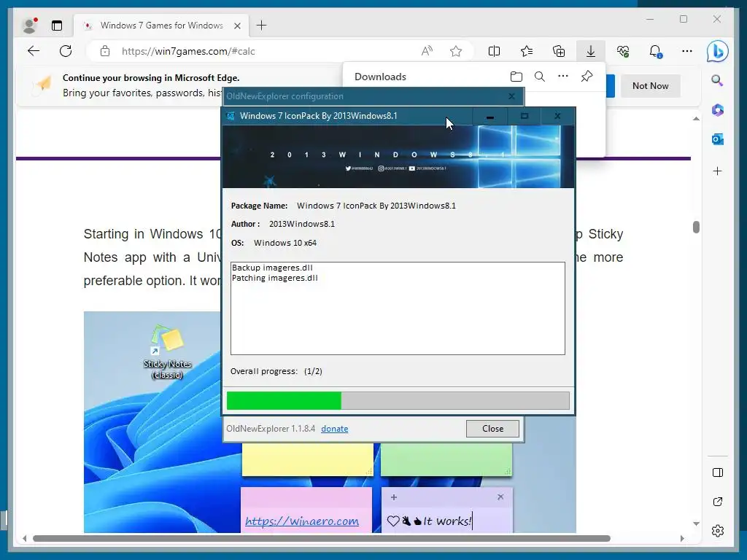Follow the donate link in OldNewExplorer

334,429
